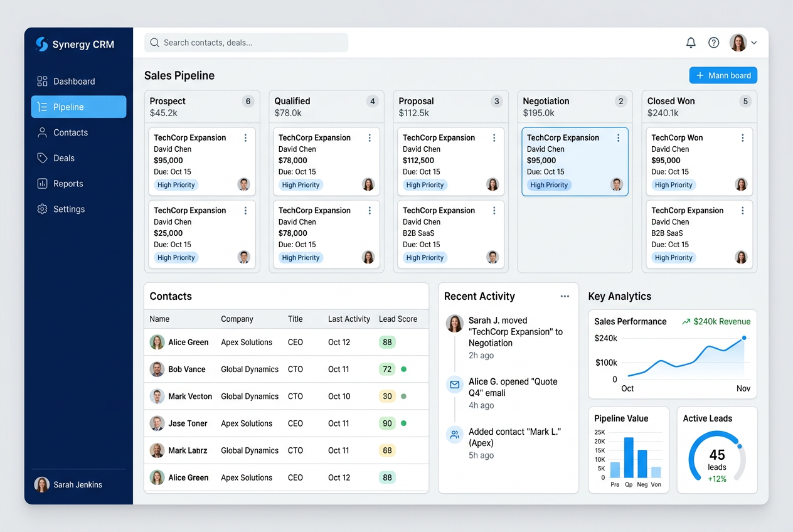Click the $25,000 amount on Prospect card
The width and height of the screenshot is (793, 532).
click(168, 233)
